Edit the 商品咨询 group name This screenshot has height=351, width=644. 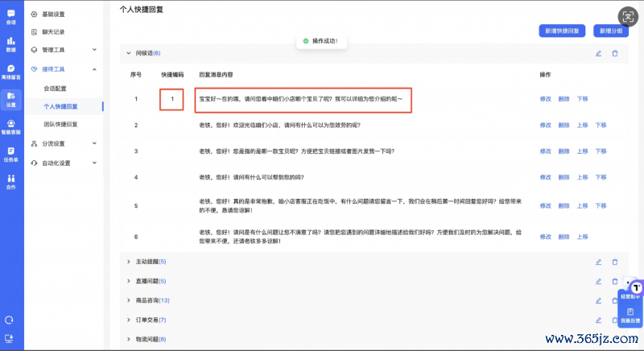[598, 300]
